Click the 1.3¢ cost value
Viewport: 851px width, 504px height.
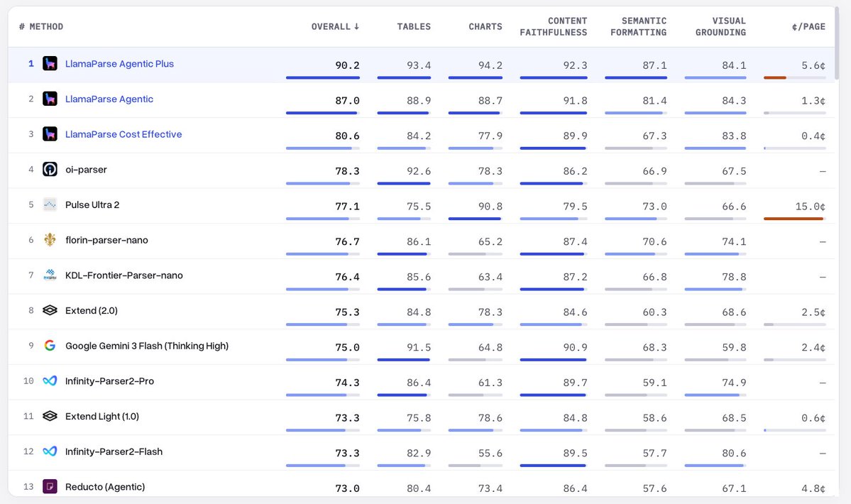pyautogui.click(x=813, y=100)
